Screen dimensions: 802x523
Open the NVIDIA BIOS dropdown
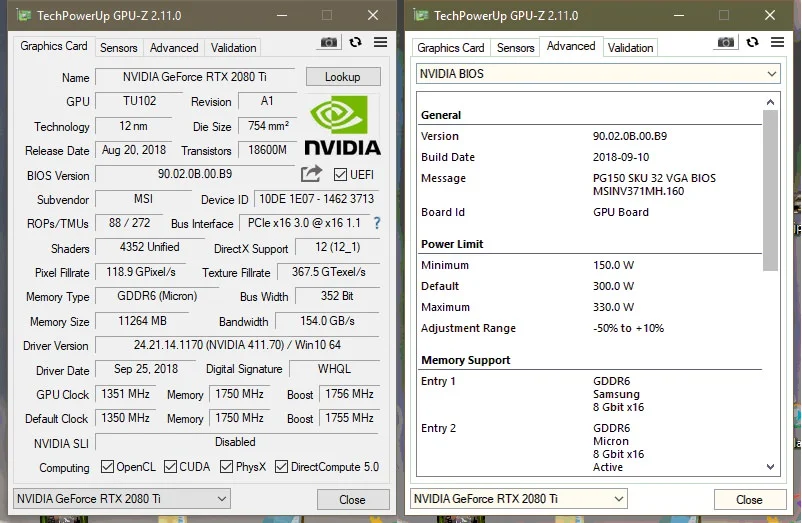tap(597, 74)
